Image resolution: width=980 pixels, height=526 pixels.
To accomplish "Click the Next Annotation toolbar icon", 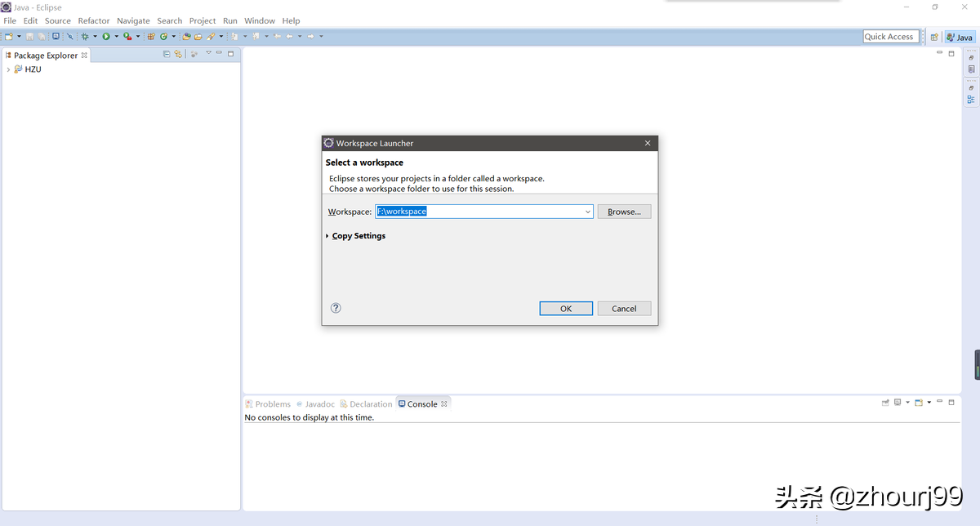I will [234, 37].
